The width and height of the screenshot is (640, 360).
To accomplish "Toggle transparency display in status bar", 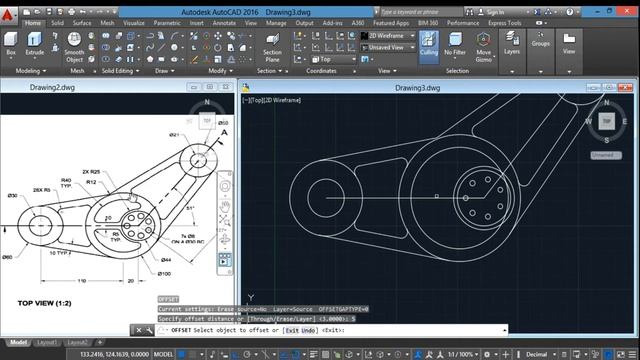I will click(x=325, y=354).
